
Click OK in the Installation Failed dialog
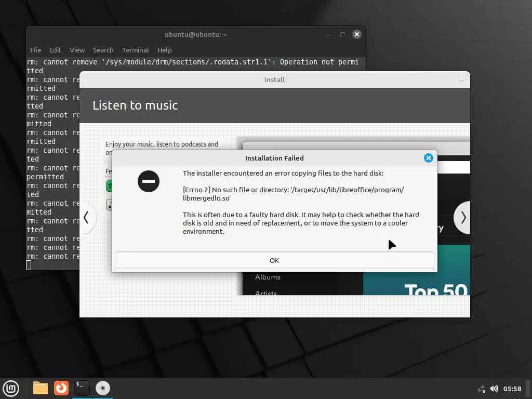(x=274, y=260)
